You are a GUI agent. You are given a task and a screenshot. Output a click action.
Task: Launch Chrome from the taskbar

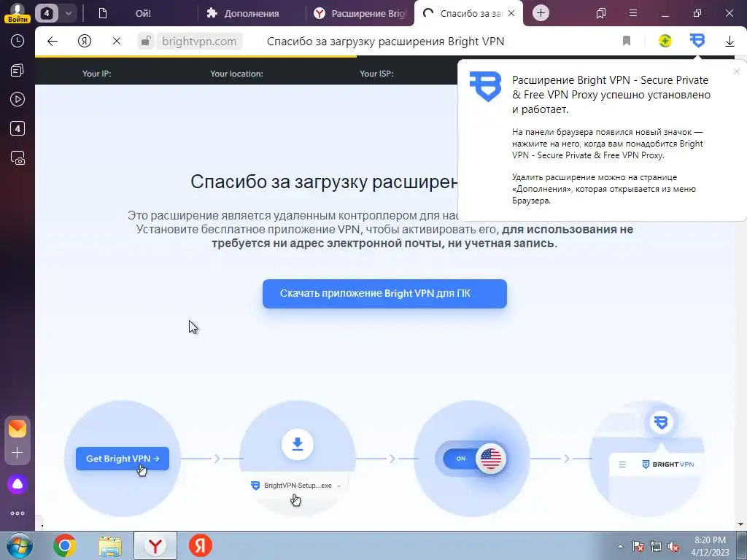tap(65, 545)
